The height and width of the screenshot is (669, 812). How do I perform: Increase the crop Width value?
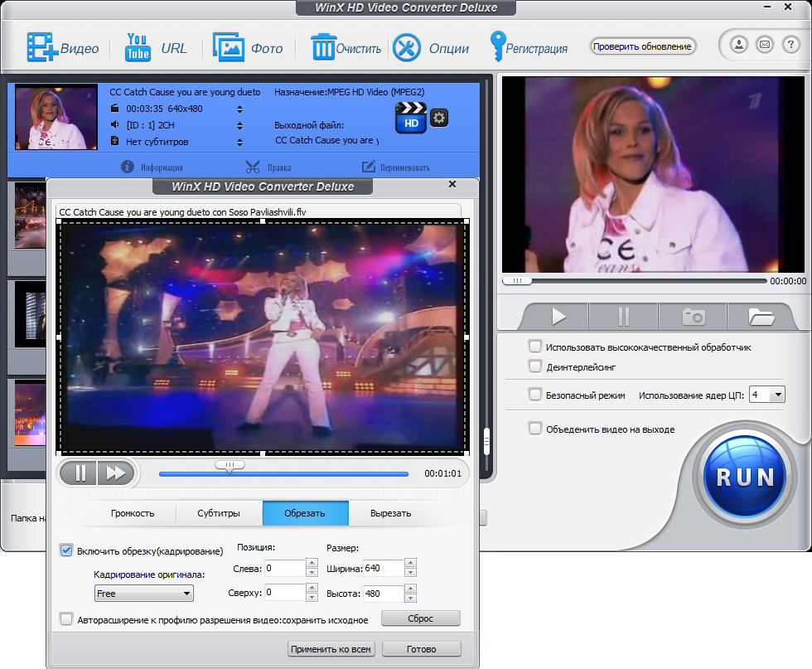click(411, 563)
